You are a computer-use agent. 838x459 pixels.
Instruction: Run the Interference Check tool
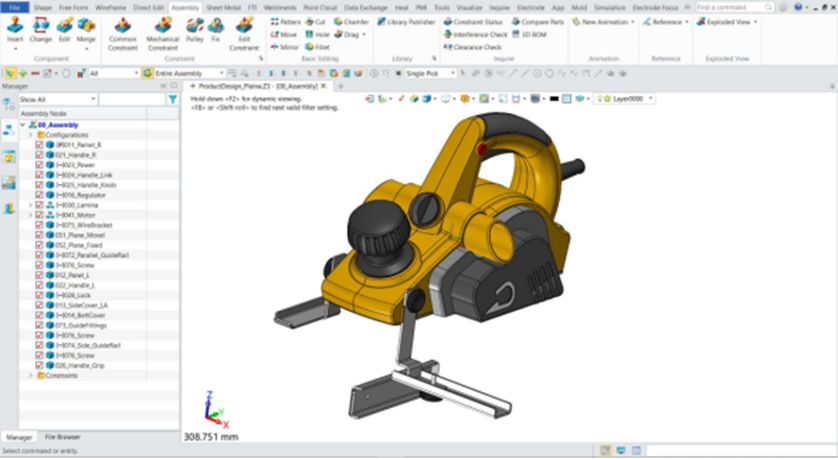point(472,34)
